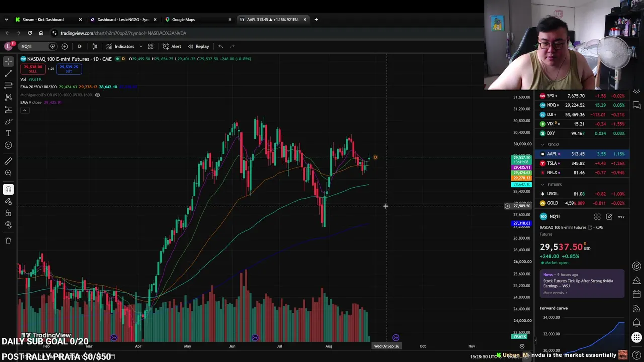Show the hidden Michigandolf's OR indicator
The width and height of the screenshot is (644, 362).
tap(98, 95)
